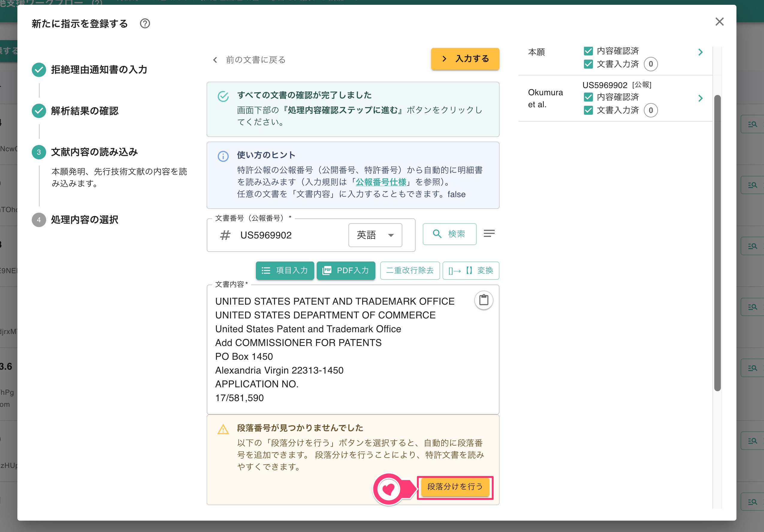Image resolution: width=764 pixels, height=532 pixels.
Task: Click the 入力する button
Action: [x=465, y=59]
